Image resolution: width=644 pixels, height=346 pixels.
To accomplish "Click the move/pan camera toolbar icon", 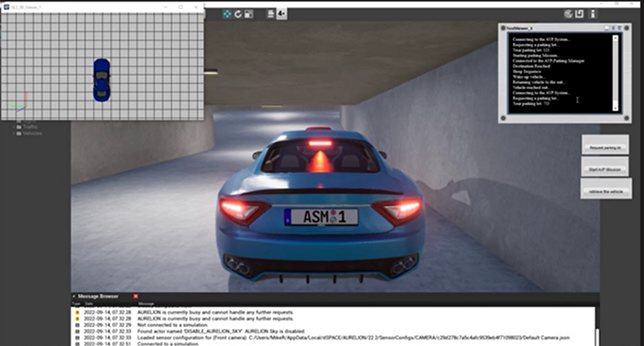I will [227, 14].
